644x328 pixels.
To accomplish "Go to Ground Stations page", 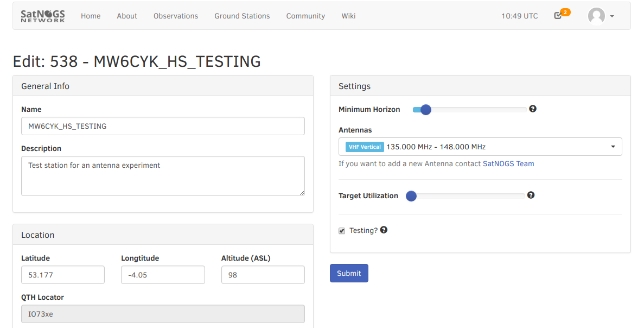I will (242, 16).
